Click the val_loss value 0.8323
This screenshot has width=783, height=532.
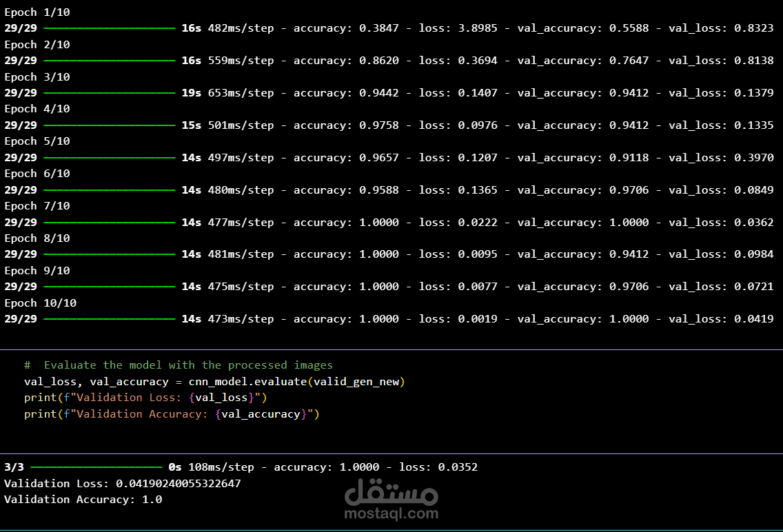point(754,28)
